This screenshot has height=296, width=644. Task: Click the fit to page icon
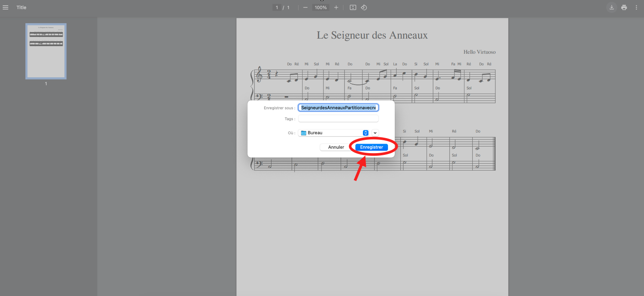point(353,7)
